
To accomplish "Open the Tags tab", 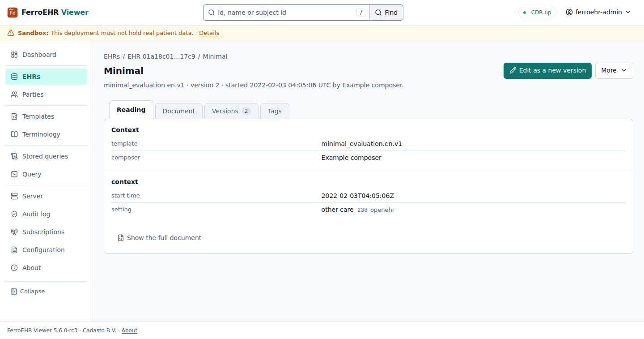I will click(x=275, y=111).
